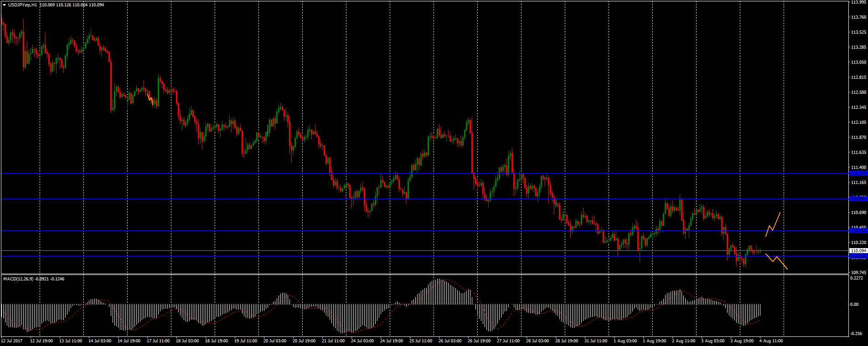
Task: Click the 26 Jul 03:00 time label
Action: 449,341
